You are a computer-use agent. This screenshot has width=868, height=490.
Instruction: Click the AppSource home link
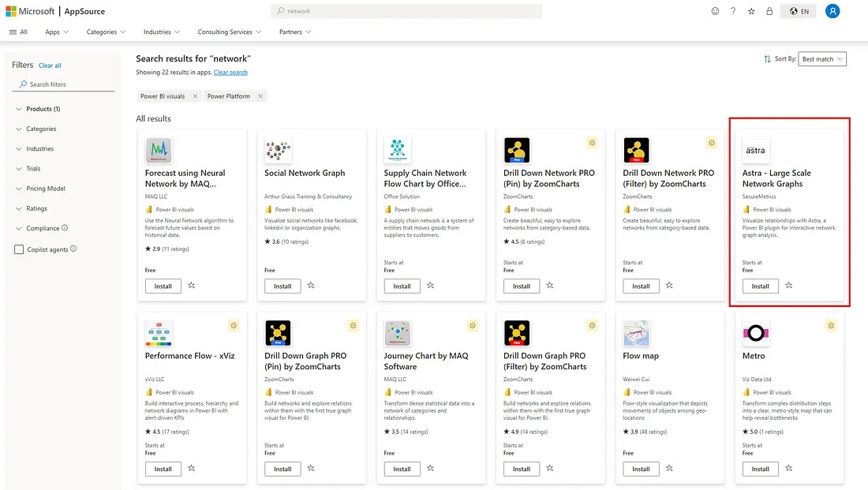tap(84, 11)
